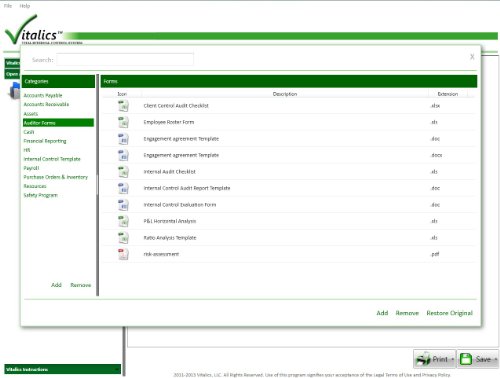
Task: Click the Vitalics Instructions bar at bottom left
Action: [x=62, y=369]
